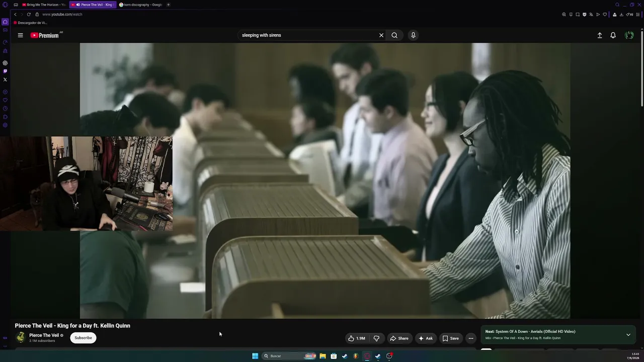Open X (Twitter) in the sidebar

pos(5,79)
